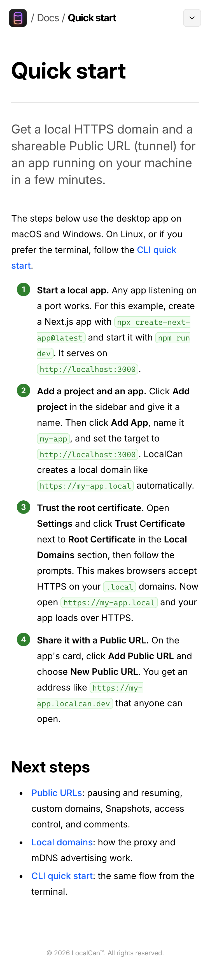Click the http://localhost:3000 code in step 1
This screenshot has height=980, width=210.
88,369
